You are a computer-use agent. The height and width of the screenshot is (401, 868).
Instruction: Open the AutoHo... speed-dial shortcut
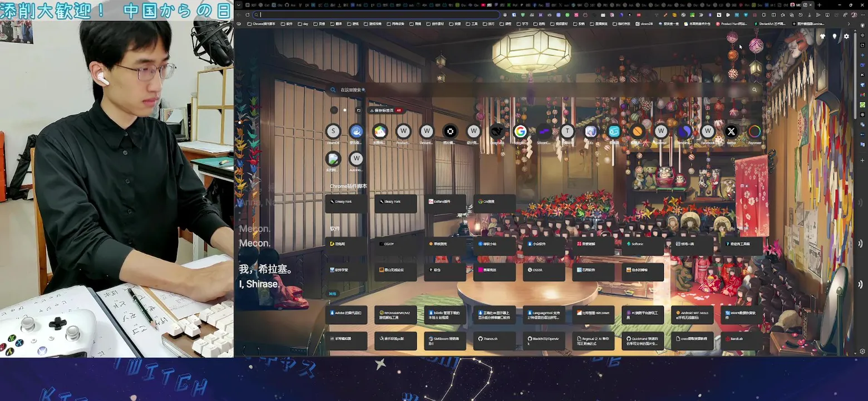click(x=356, y=159)
